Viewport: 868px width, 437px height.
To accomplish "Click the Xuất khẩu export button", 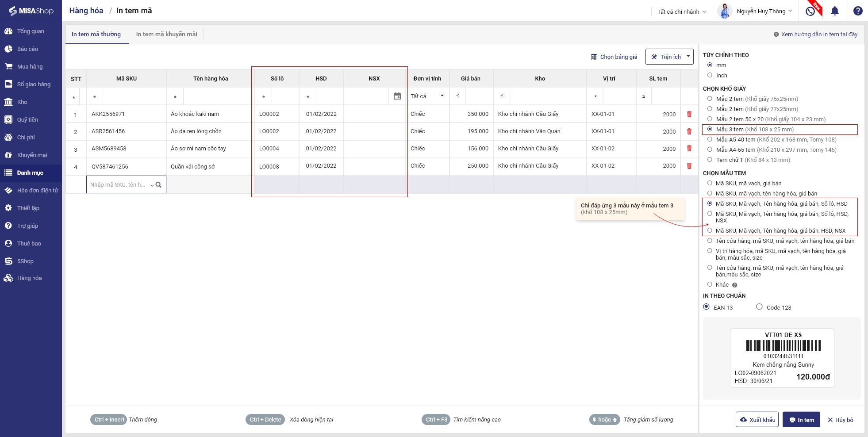I will click(x=757, y=420).
